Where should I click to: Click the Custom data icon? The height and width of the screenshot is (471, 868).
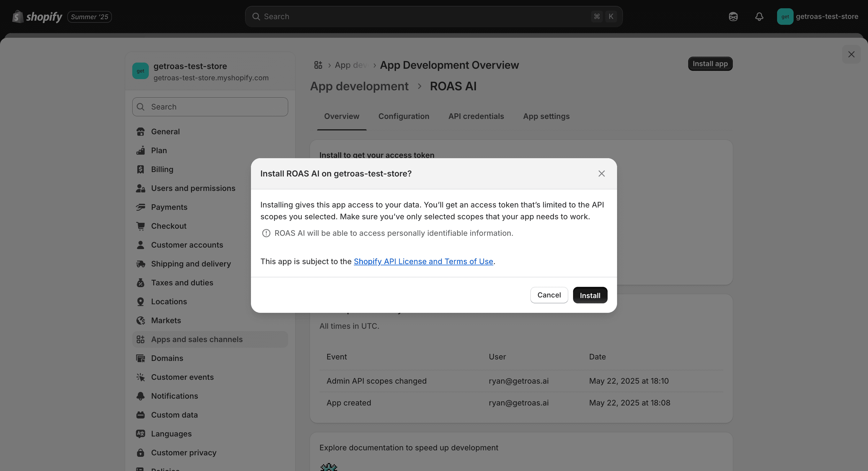click(141, 414)
